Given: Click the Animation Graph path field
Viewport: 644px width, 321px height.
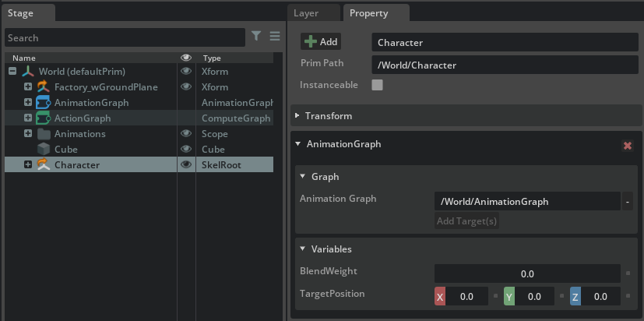Looking at the screenshot, I should tap(527, 201).
